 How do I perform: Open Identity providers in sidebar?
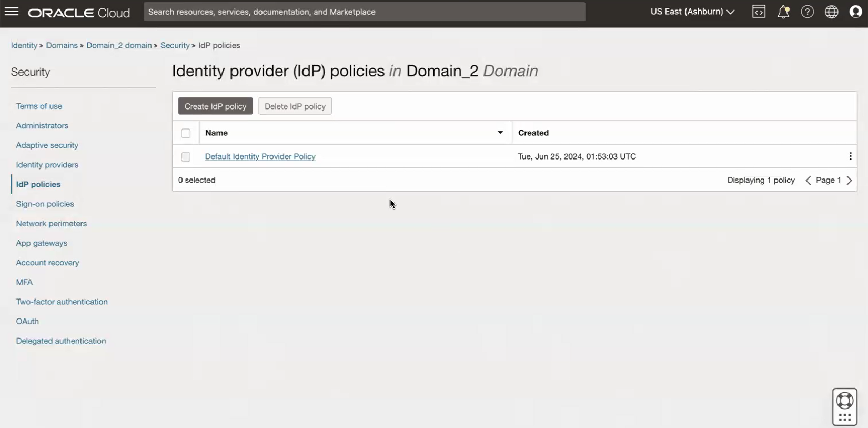click(x=47, y=165)
